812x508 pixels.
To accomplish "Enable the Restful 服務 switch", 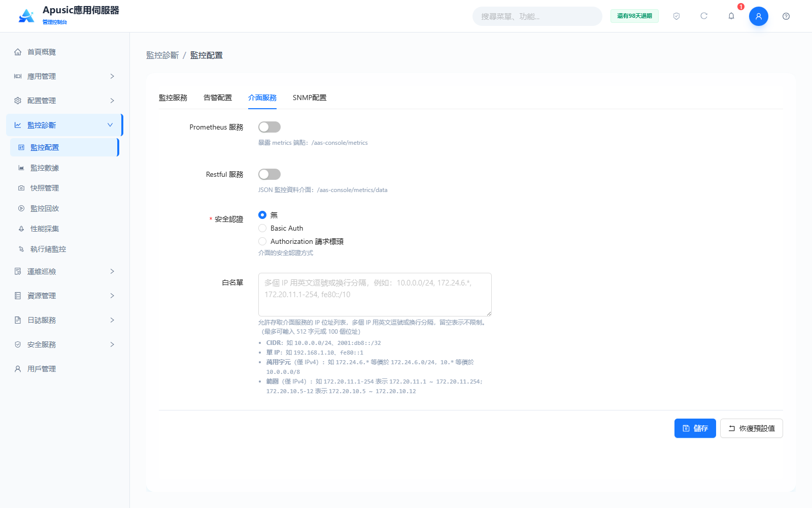I will click(x=269, y=174).
